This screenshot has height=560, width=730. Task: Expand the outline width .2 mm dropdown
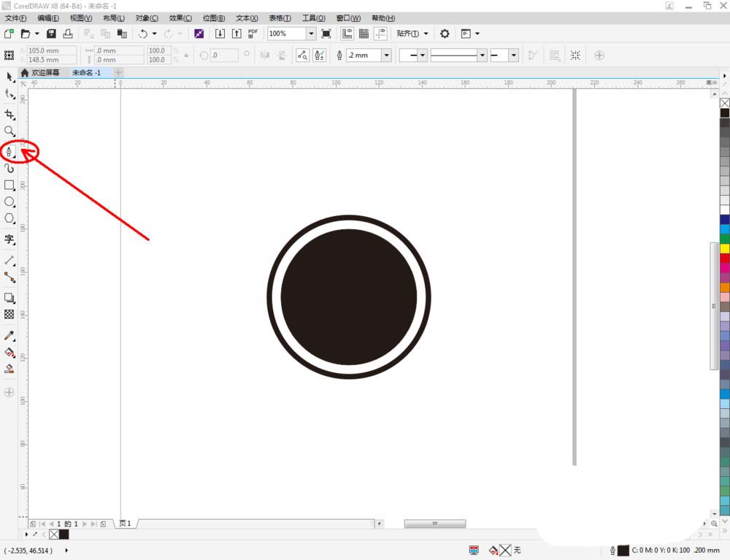coord(386,55)
